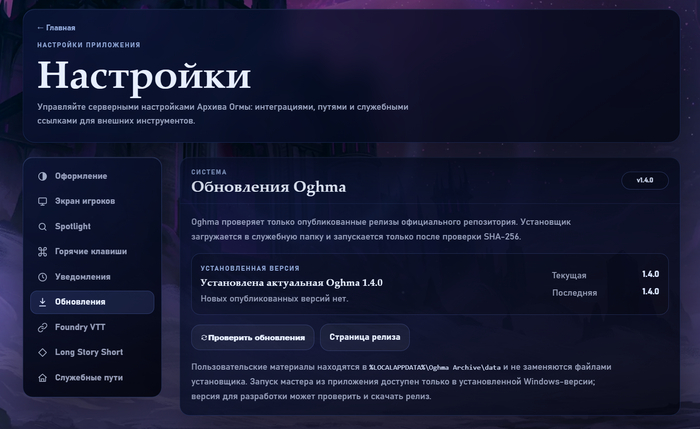
Task: Click the СИСТЕМА caption above the title
Action: (x=209, y=172)
